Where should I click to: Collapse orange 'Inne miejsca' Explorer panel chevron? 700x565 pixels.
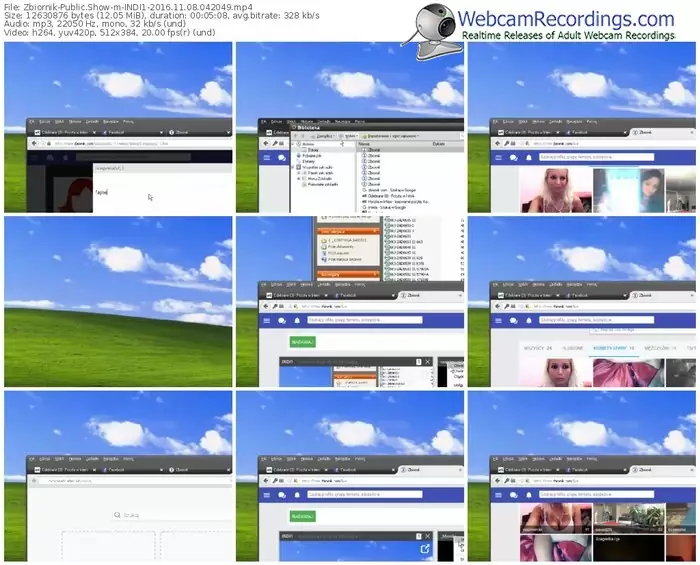[374, 231]
